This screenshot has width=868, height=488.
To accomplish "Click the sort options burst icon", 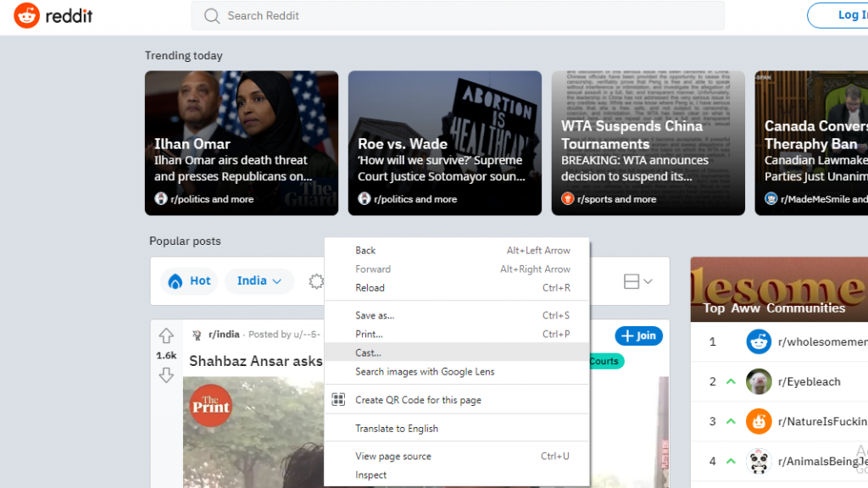I will pos(316,281).
